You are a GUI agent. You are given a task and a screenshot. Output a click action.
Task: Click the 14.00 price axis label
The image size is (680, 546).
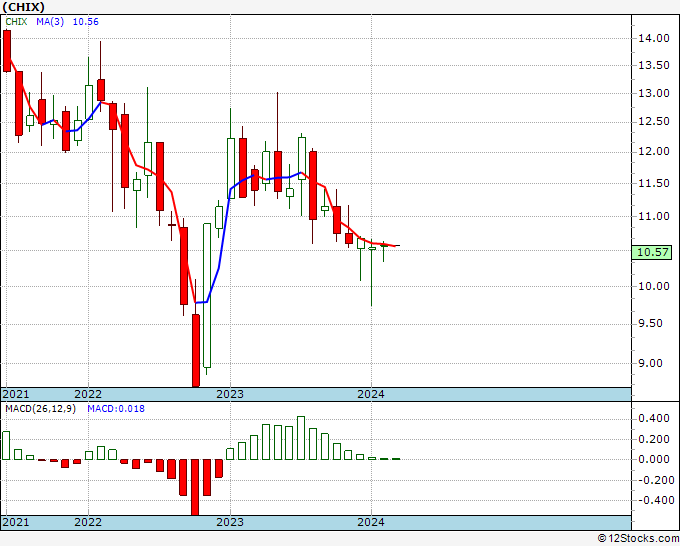coord(654,38)
